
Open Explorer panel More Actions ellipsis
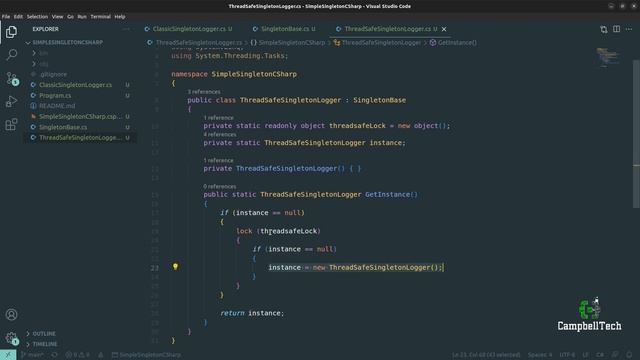coord(126,29)
